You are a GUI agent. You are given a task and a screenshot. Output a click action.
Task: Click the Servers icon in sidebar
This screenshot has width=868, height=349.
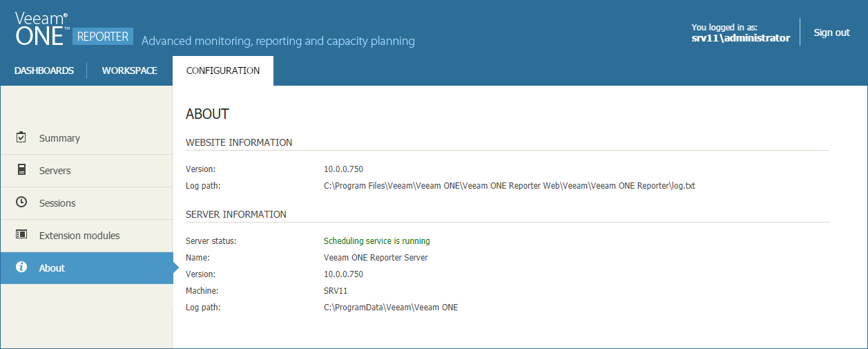[x=21, y=170]
